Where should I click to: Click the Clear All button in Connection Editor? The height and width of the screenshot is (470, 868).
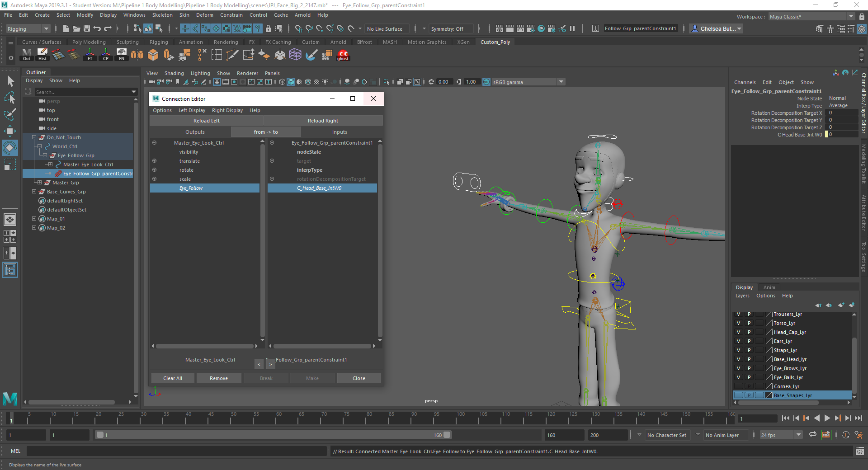coord(172,378)
